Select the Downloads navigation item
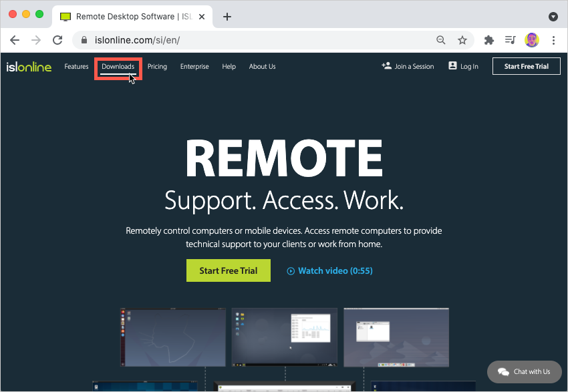The height and width of the screenshot is (392, 568). point(118,66)
